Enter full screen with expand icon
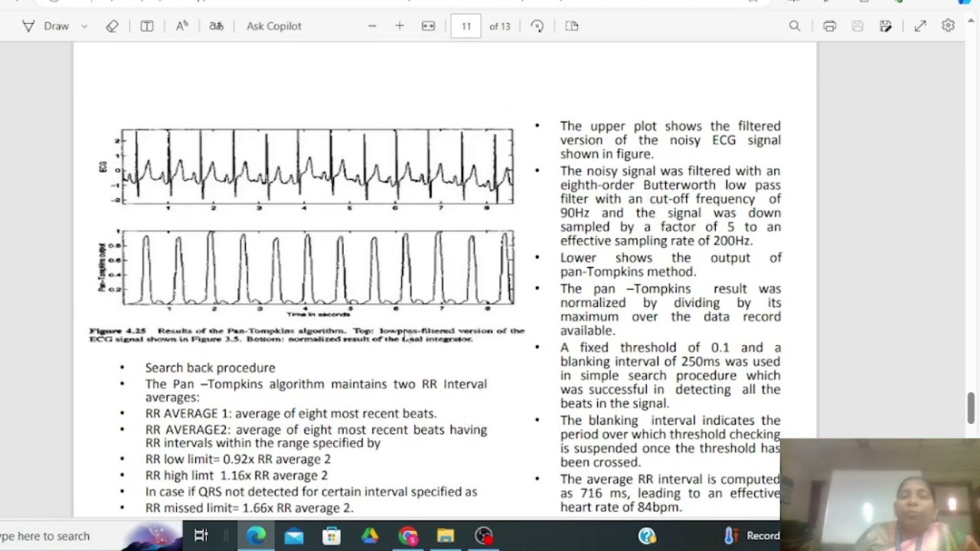Screen dimensions: 980x551 pos(920,26)
